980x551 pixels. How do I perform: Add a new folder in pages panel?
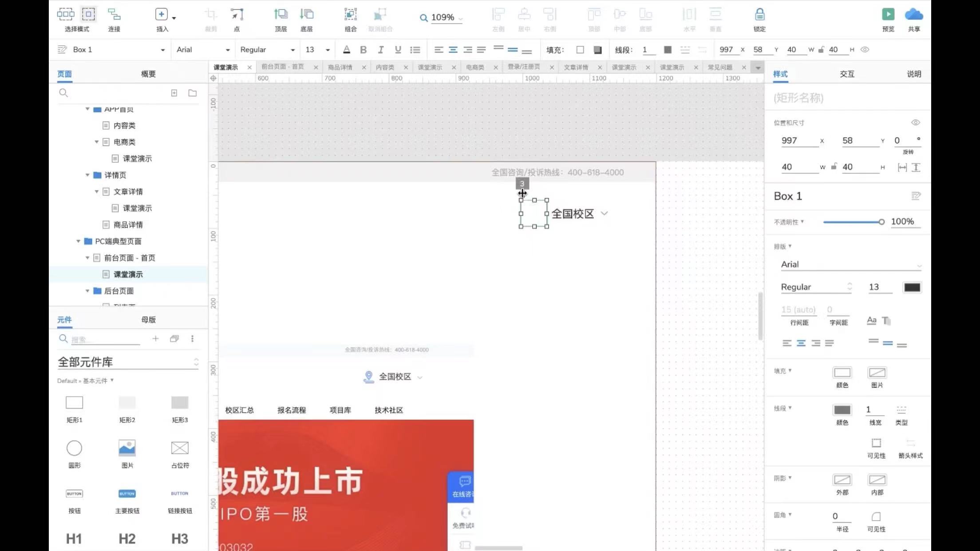[x=192, y=93]
